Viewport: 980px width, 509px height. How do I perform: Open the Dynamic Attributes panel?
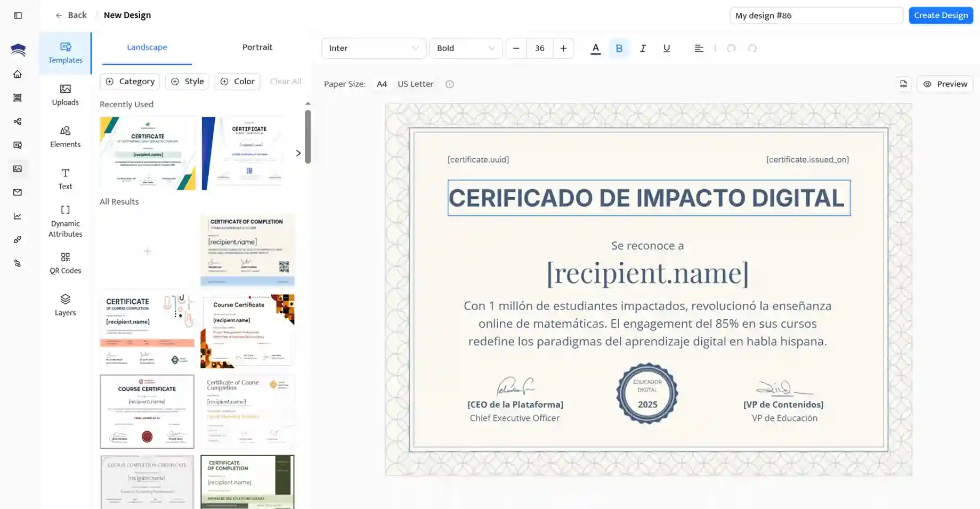65,221
